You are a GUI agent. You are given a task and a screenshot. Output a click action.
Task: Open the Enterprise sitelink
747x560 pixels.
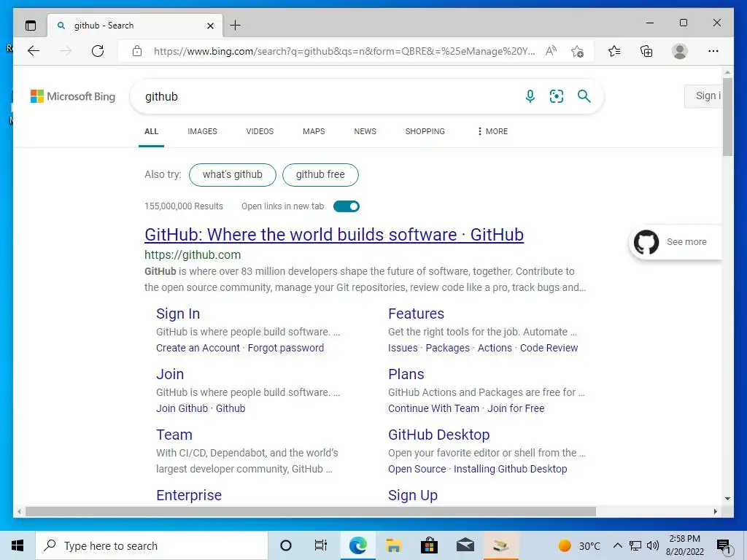tap(189, 495)
